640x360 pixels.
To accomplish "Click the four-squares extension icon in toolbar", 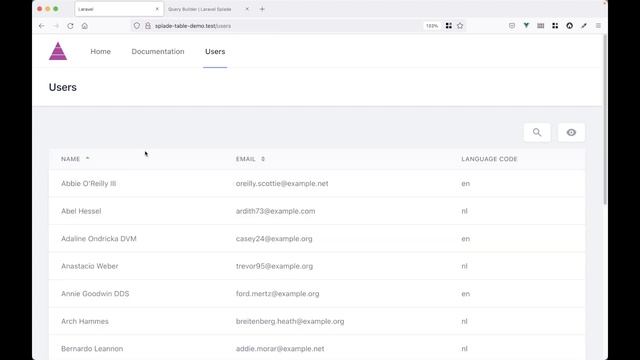I will tap(555, 26).
